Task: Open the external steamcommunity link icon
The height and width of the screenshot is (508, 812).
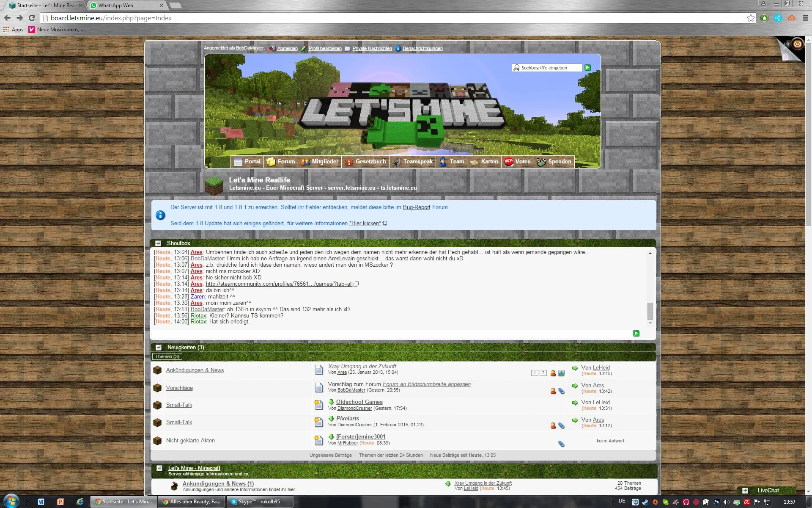Action: pos(356,284)
